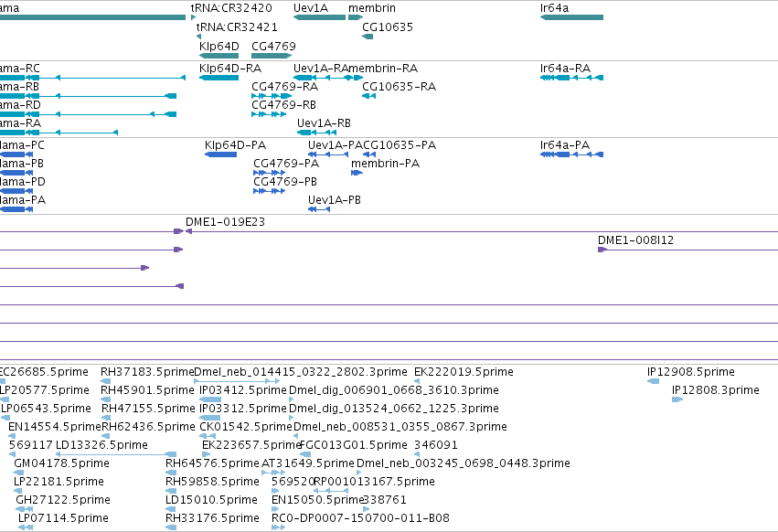This screenshot has height=532, width=778.
Task: Select EST LP07114.5prime
Action: tap(26, 527)
